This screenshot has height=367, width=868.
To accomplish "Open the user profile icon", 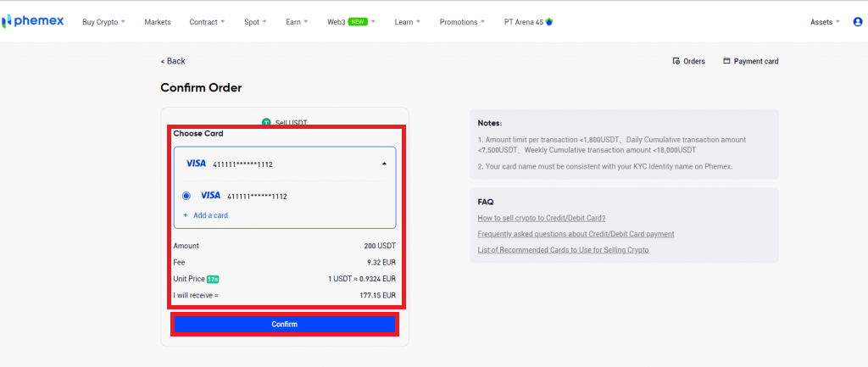I will 857,22.
